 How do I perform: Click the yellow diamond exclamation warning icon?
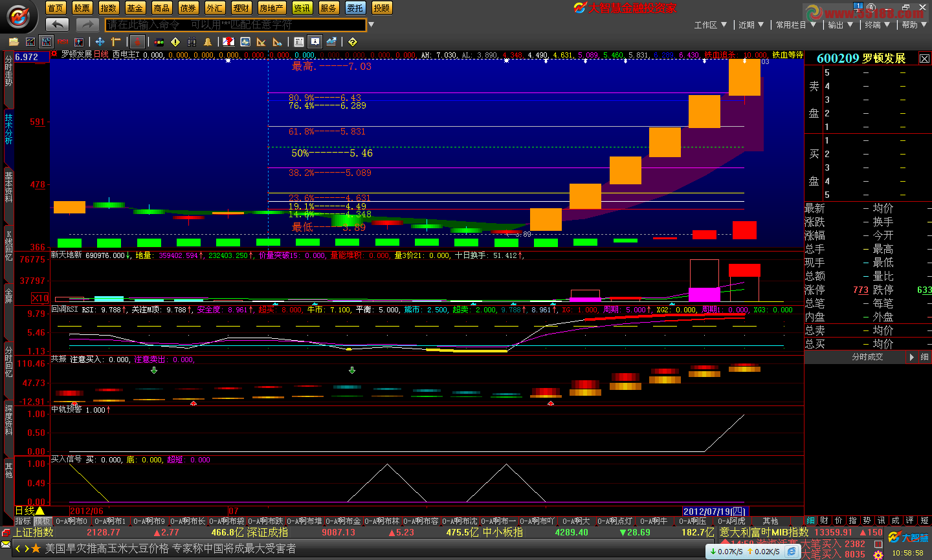coord(175,42)
